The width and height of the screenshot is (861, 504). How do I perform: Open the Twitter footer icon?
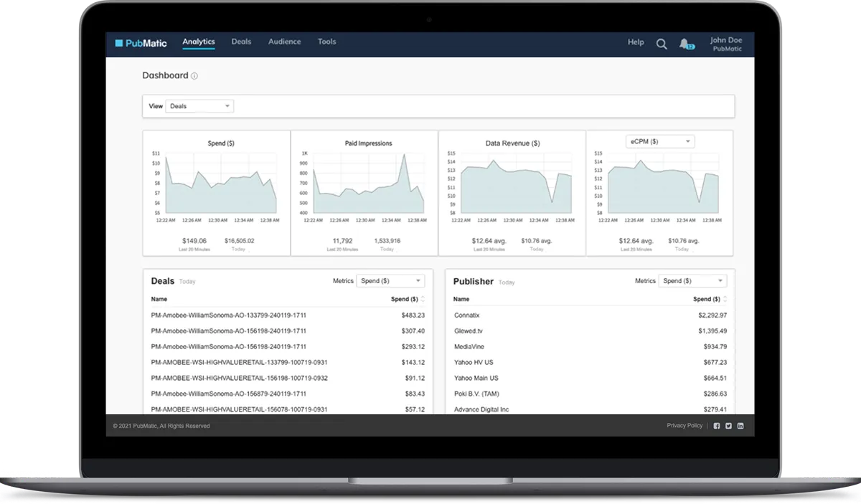click(x=728, y=426)
